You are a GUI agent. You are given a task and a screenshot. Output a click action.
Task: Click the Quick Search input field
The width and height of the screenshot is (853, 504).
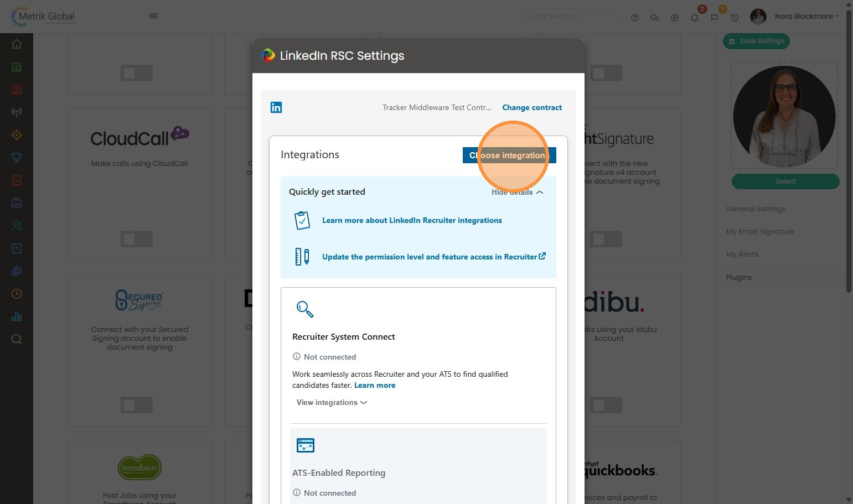pos(568,17)
